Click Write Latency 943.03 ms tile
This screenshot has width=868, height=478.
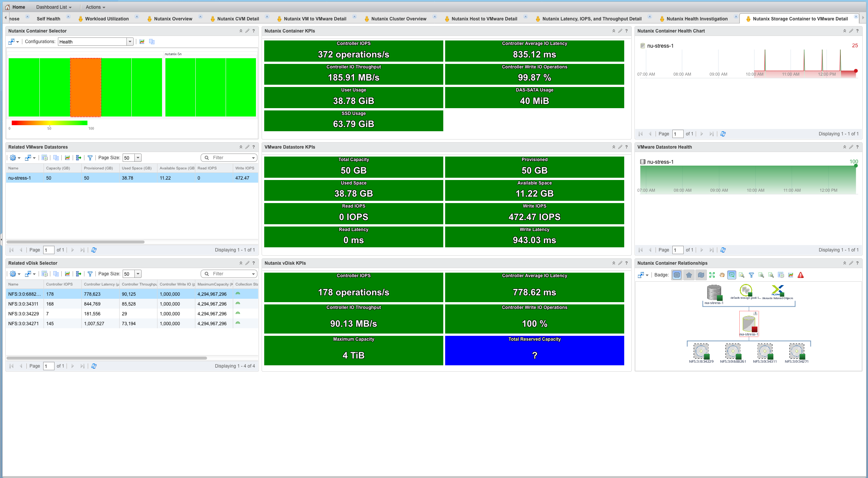(535, 237)
